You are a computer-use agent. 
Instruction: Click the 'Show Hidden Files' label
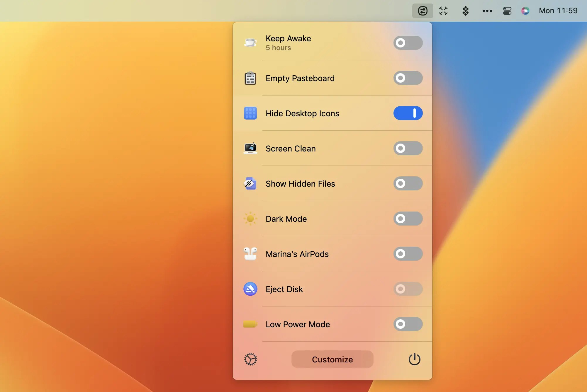pos(300,184)
